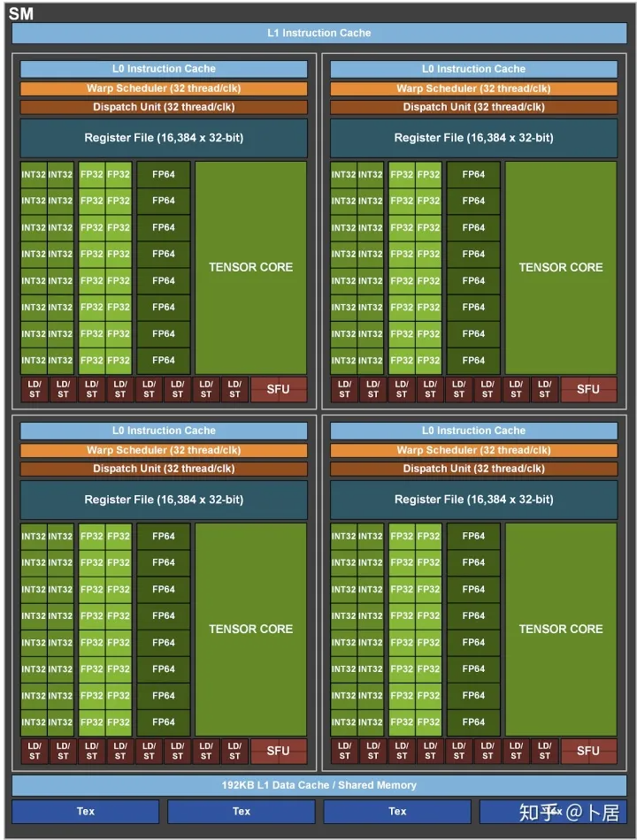Select the 192KB L1 Data Cache bar
Screen dimensions: 637x840
pyautogui.click(x=319, y=785)
